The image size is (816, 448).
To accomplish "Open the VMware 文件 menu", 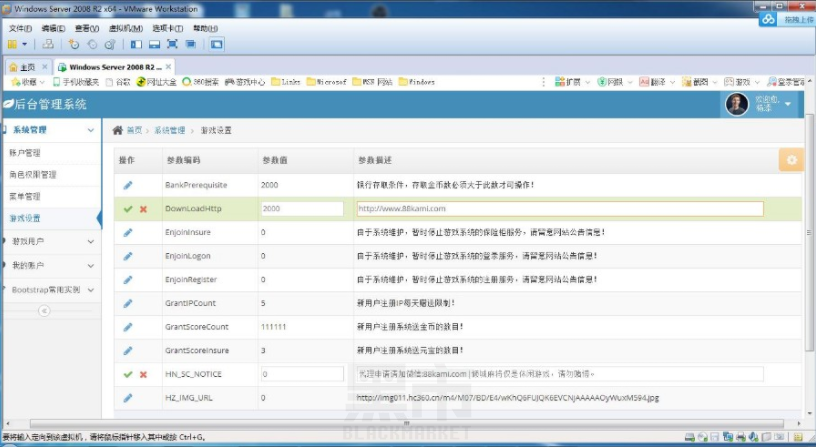I will click(x=20, y=28).
